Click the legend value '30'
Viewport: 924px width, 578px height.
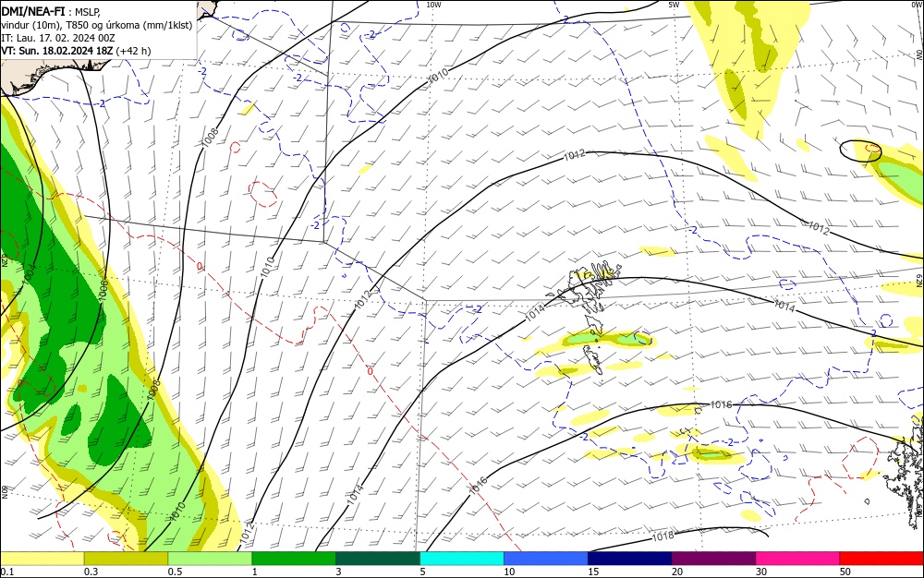coord(761,572)
